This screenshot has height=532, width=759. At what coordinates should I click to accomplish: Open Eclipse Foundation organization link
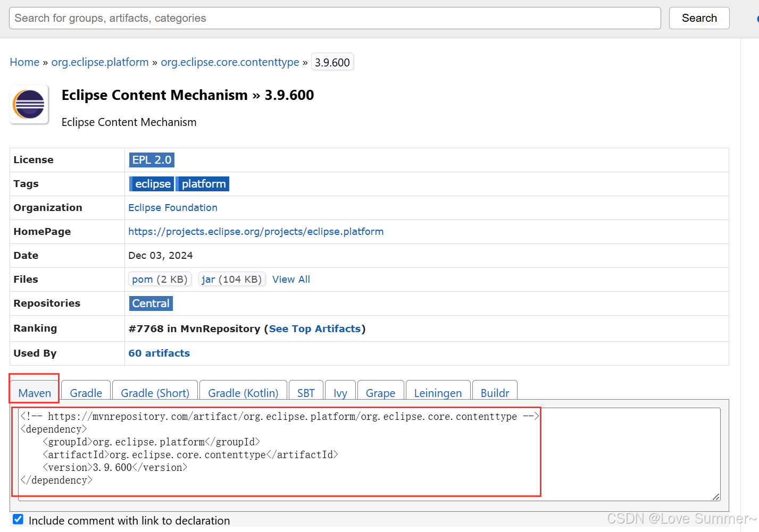[x=173, y=208]
